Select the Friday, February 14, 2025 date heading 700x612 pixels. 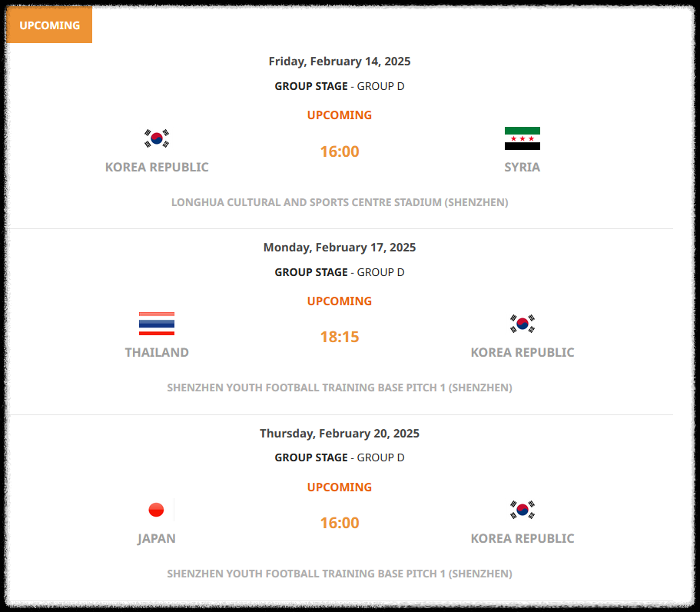[340, 61]
